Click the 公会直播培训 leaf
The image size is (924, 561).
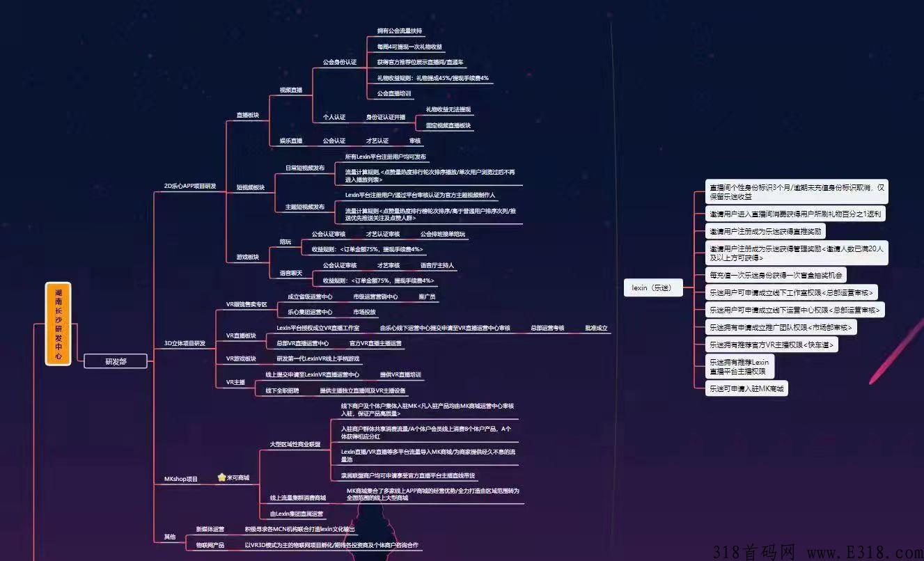click(393, 93)
